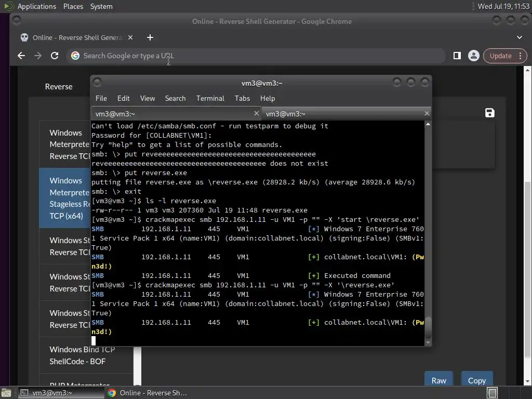This screenshot has width=532, height=399.
Task: Close the Reverse Shell Generator tab
Action: (130, 37)
